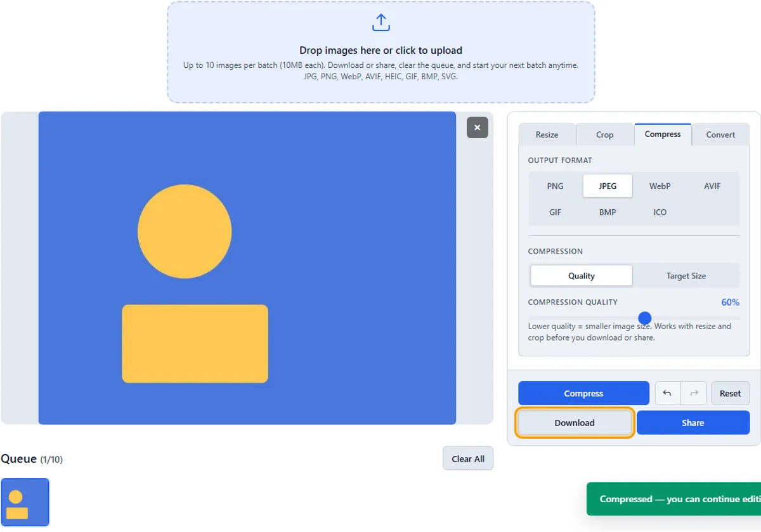Screen dimensions: 761x532
Task: Click the compression quality slider handle
Action: tap(645, 318)
